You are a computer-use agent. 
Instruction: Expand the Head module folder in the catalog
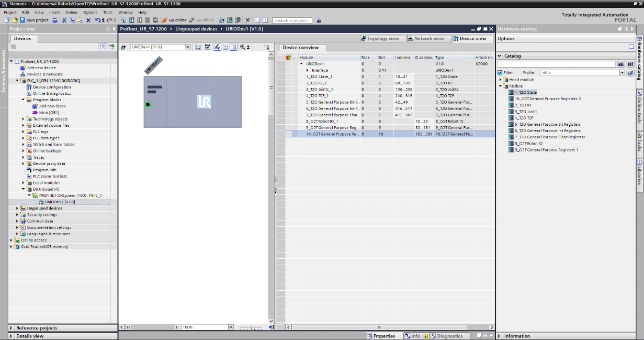tap(501, 80)
